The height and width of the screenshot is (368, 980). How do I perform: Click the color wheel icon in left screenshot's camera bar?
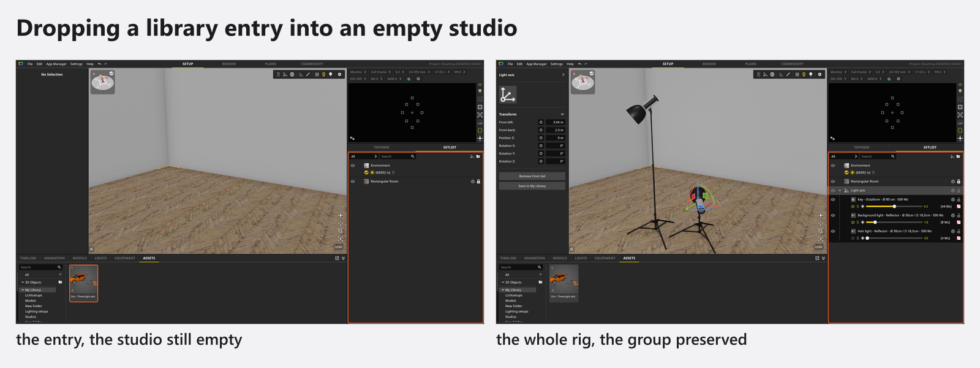409,79
